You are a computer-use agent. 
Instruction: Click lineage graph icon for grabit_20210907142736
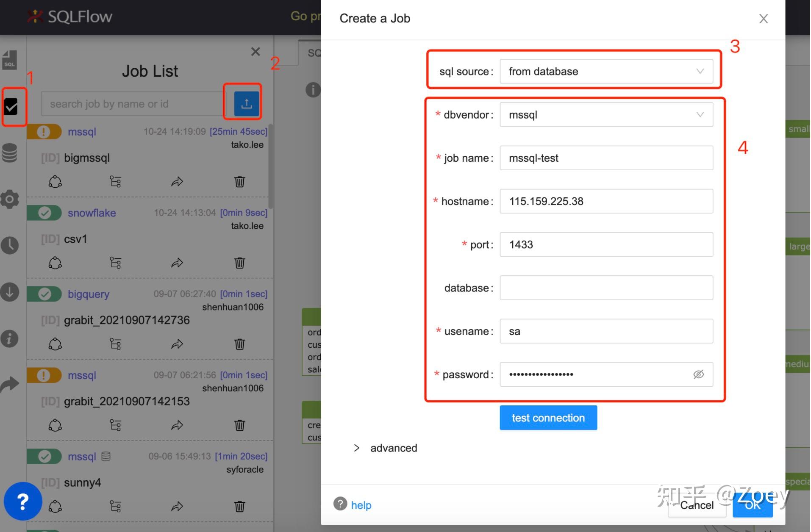(x=55, y=344)
